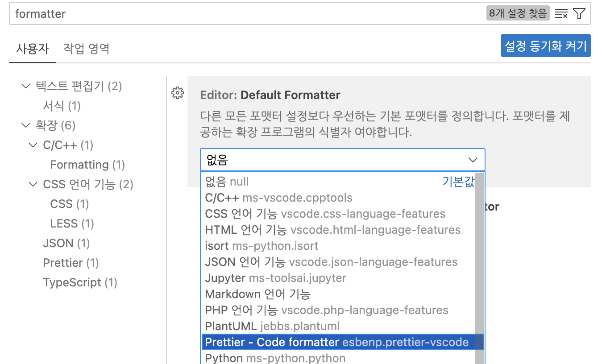
Task: Select JSON (1) in the settings tree
Action: (x=66, y=243)
